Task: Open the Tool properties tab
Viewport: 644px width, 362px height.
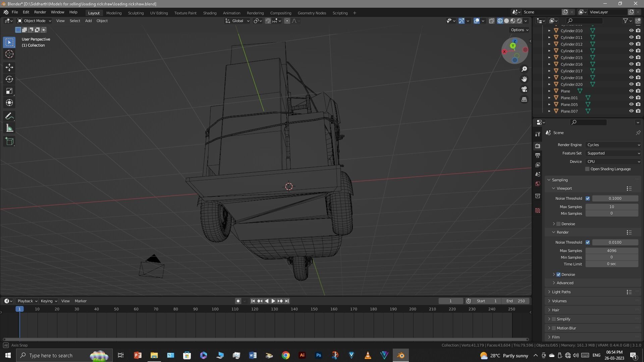Action: click(x=538, y=134)
